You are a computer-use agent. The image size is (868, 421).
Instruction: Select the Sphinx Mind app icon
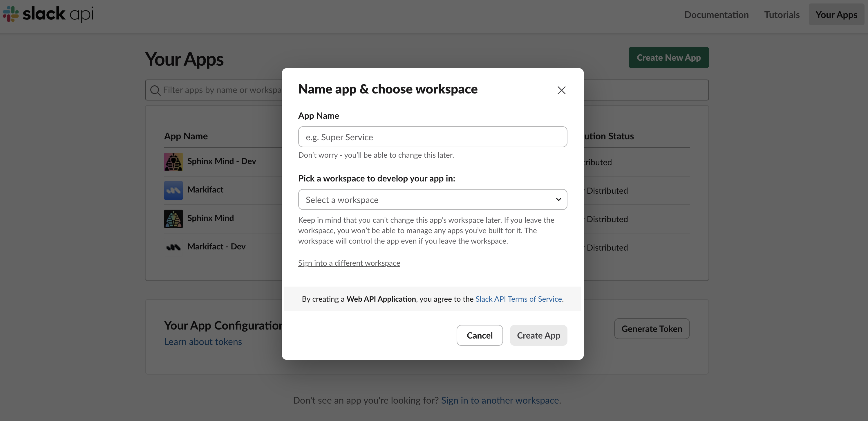click(173, 219)
